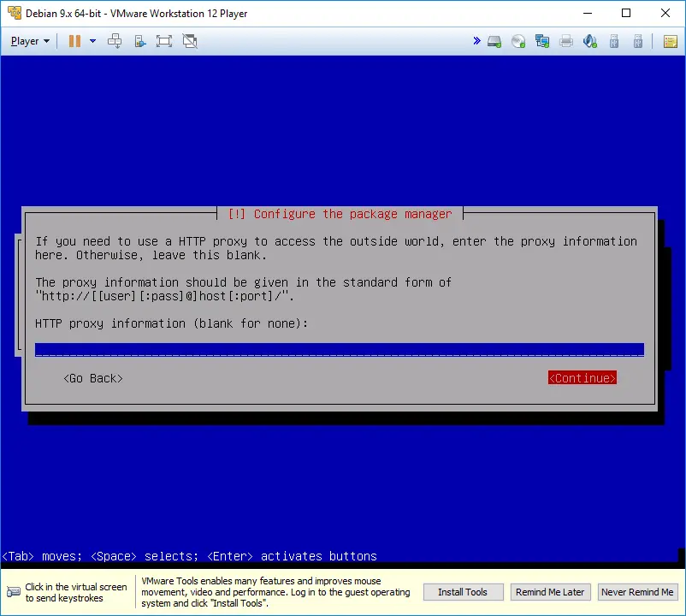Click the HTTP proxy input field
Screen dimensions: 686x616
(340, 350)
